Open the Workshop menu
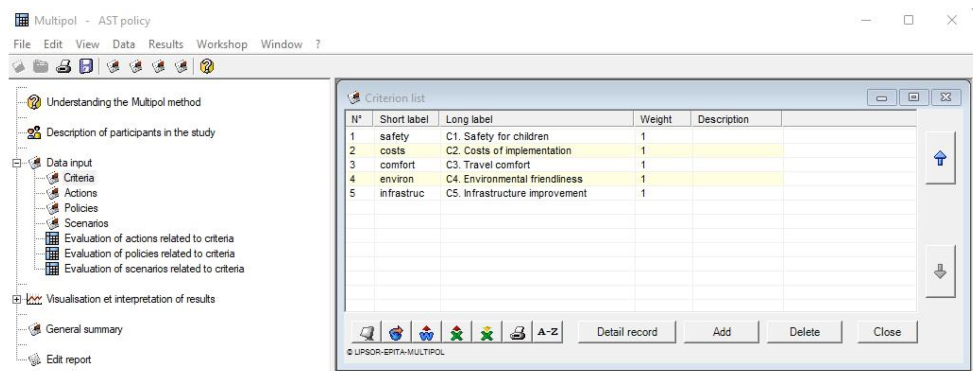The height and width of the screenshot is (380, 980). click(x=222, y=44)
